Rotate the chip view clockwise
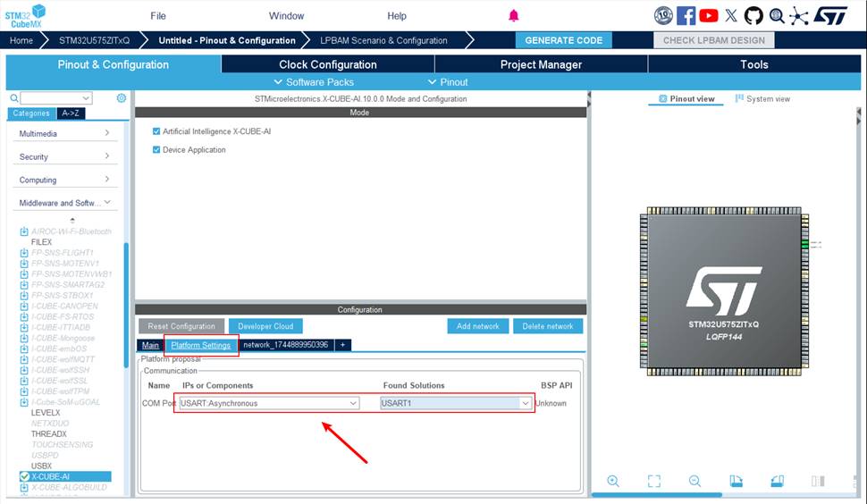This screenshot has height=504, width=867. pos(736,481)
